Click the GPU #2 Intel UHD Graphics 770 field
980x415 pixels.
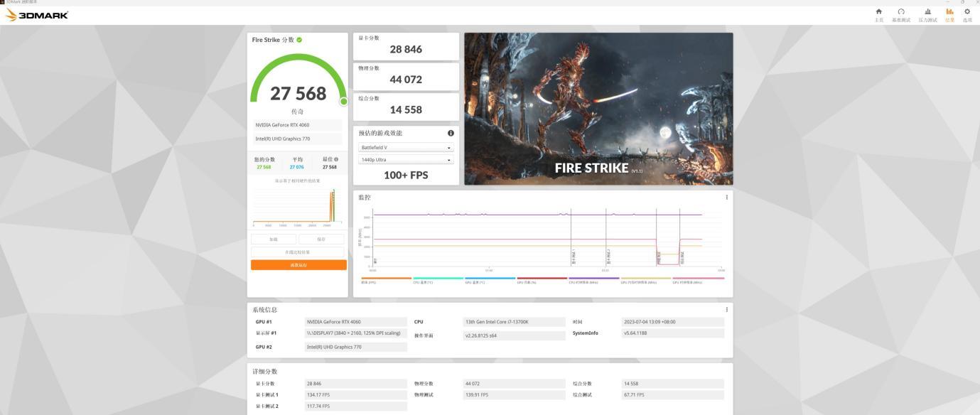[355, 347]
